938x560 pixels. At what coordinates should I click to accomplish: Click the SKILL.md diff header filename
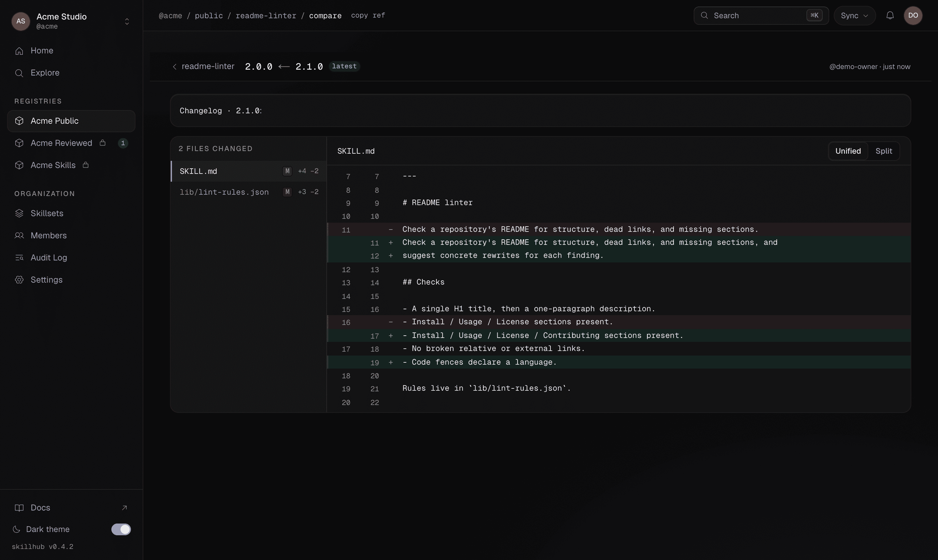(356, 151)
